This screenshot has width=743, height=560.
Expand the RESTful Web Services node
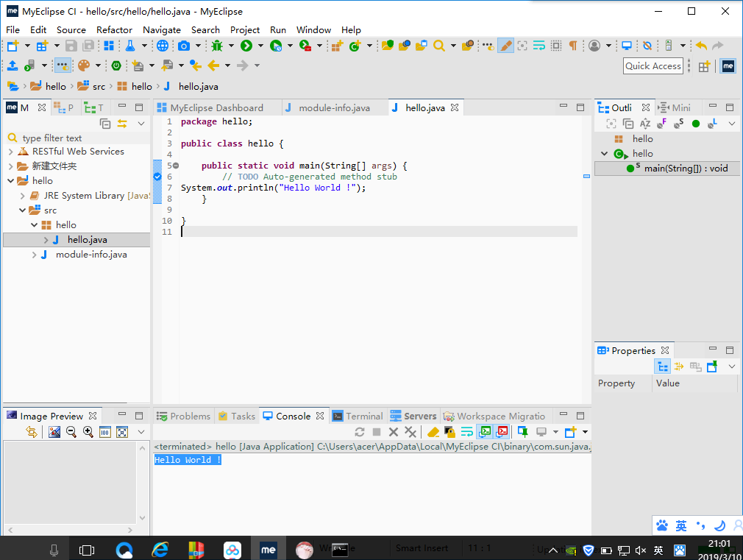[x=11, y=152]
